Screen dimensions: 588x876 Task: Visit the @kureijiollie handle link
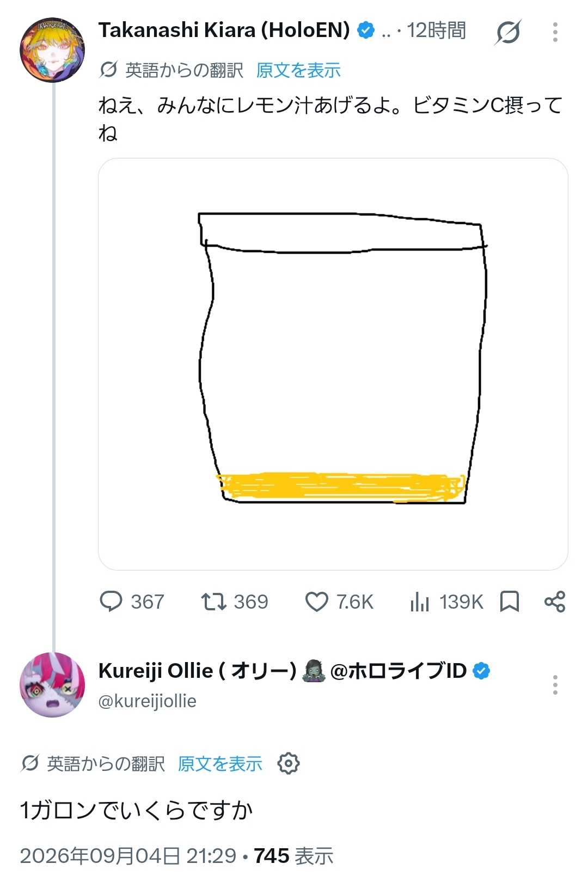tap(147, 701)
